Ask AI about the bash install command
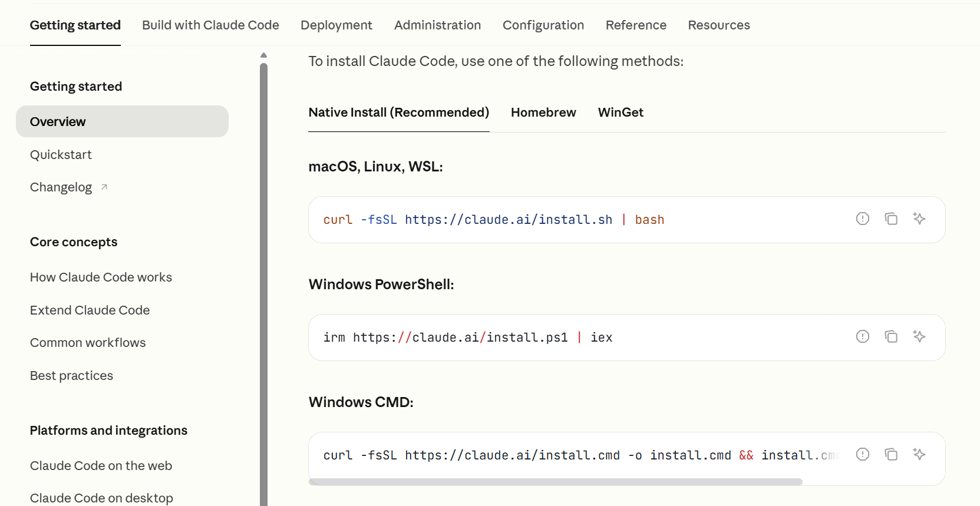Viewport: 980px width, 506px height. tap(919, 219)
